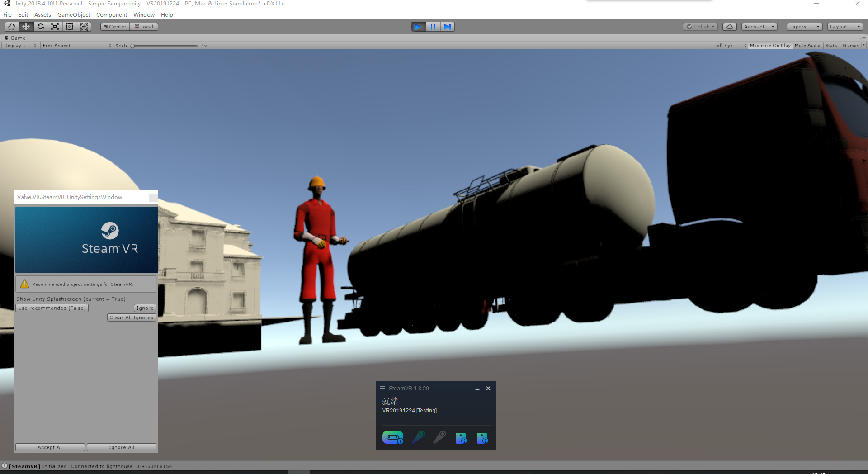Open the Layers dropdown
The height and width of the screenshot is (474, 868).
pyautogui.click(x=804, y=27)
